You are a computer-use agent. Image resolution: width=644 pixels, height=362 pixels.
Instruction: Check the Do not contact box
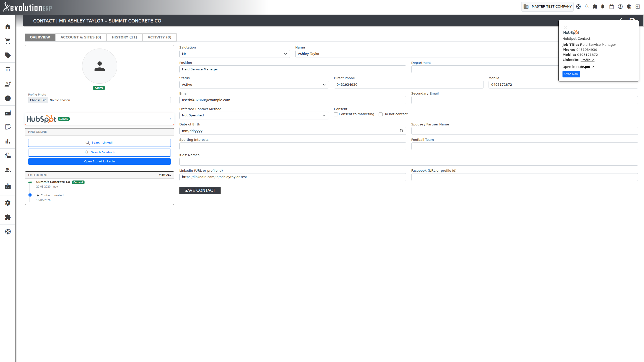point(381,114)
